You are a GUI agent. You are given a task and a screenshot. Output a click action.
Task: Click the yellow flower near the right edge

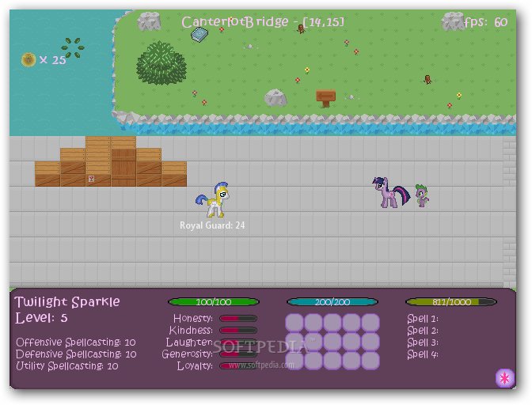click(x=458, y=96)
